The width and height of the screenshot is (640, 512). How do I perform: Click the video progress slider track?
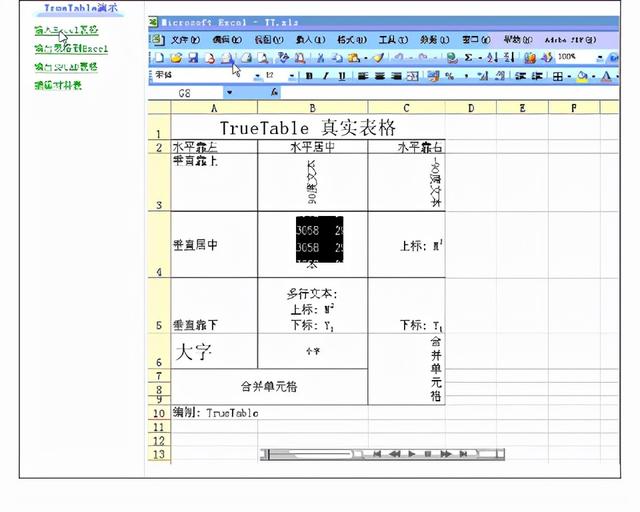[x=310, y=454]
